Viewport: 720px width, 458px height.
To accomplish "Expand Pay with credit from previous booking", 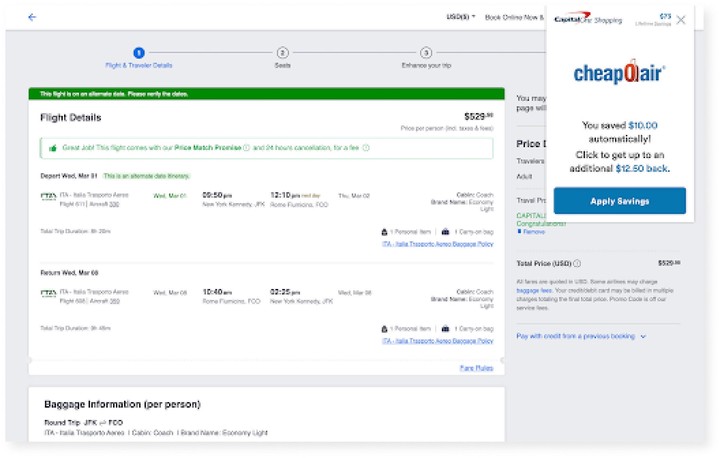I will (x=581, y=336).
